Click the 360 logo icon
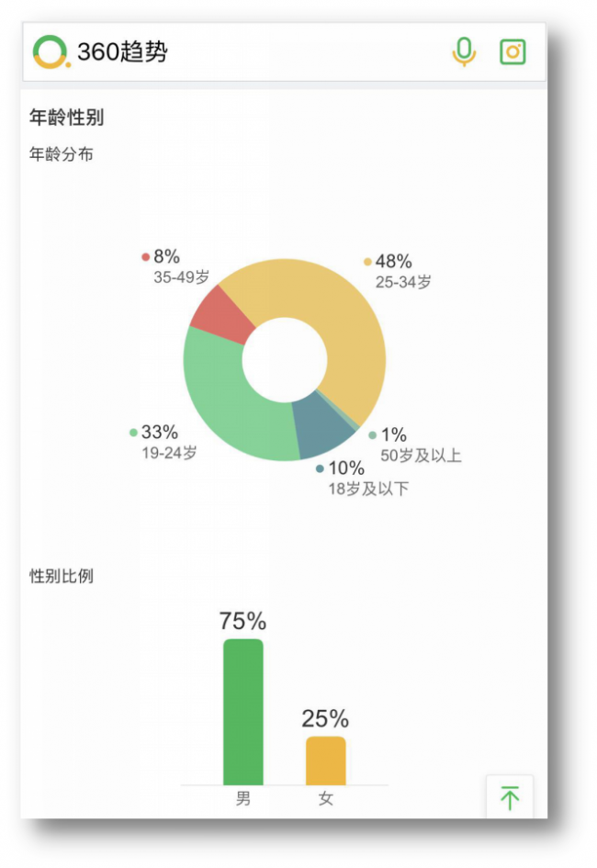This screenshot has width=597, height=868. (x=51, y=51)
